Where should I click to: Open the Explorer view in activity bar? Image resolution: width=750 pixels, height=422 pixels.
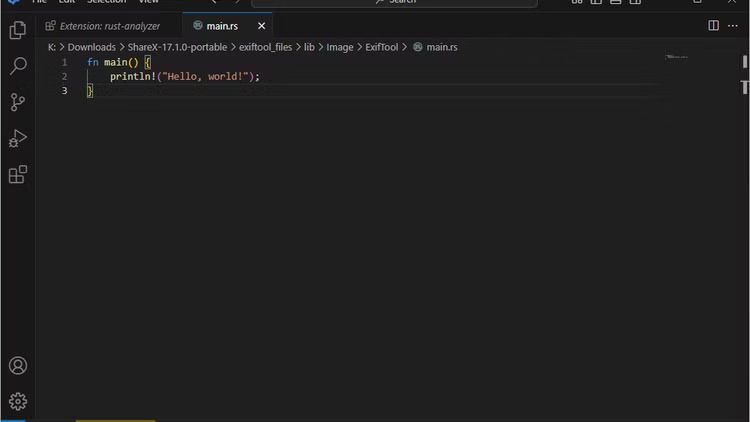[17, 30]
